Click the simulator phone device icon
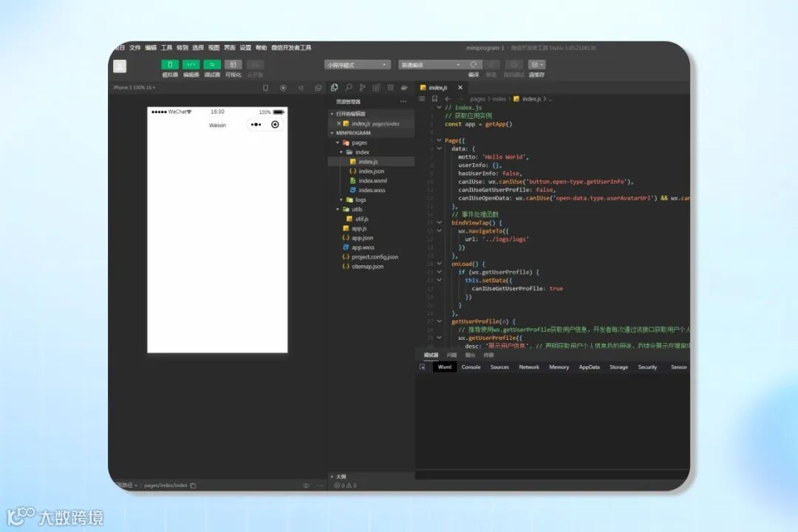The height and width of the screenshot is (532, 798). click(x=266, y=88)
